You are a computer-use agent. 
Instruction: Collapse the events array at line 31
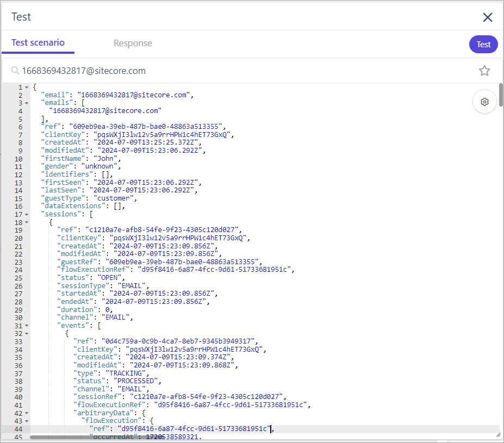[27, 326]
